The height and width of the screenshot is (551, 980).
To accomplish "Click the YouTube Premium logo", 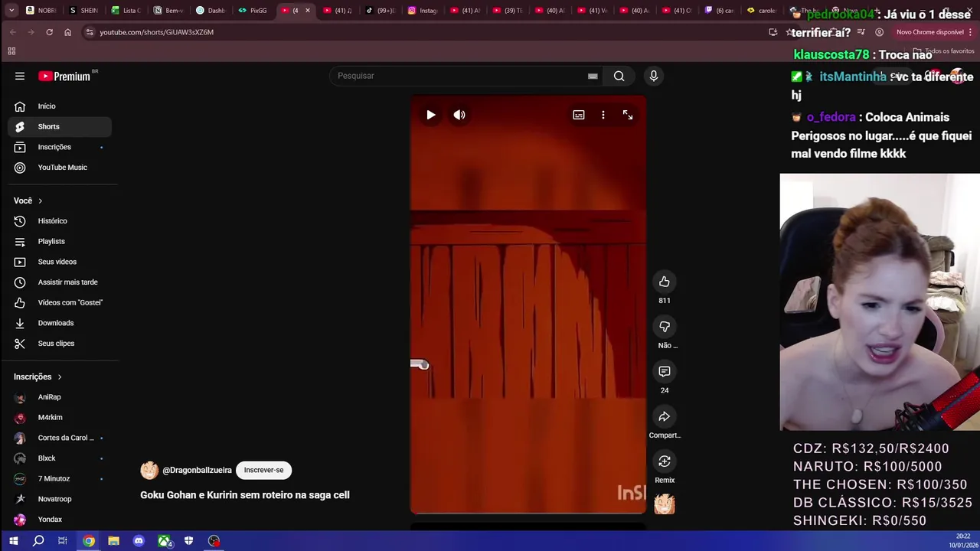I will pyautogui.click(x=65, y=76).
